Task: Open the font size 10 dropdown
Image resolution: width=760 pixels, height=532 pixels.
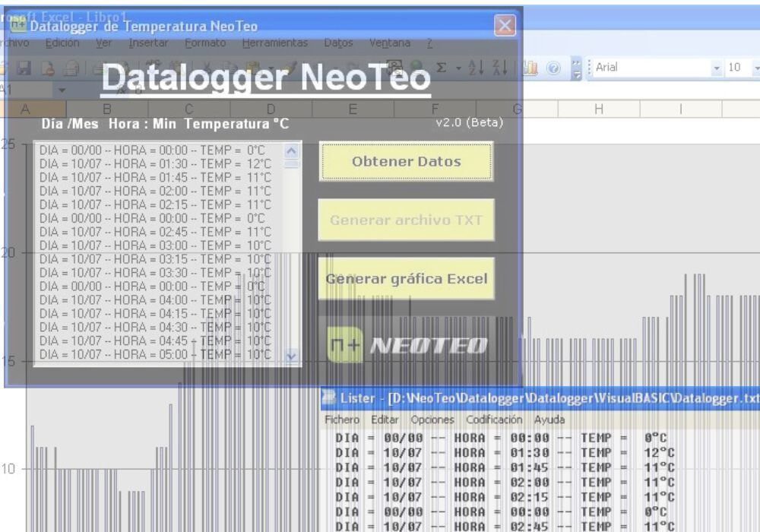Action: coord(755,68)
